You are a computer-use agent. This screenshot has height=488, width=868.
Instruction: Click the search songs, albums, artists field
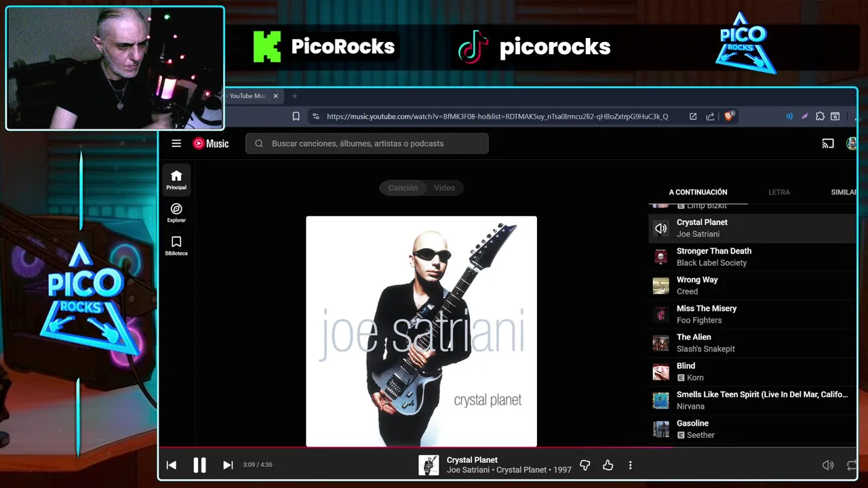tap(367, 143)
